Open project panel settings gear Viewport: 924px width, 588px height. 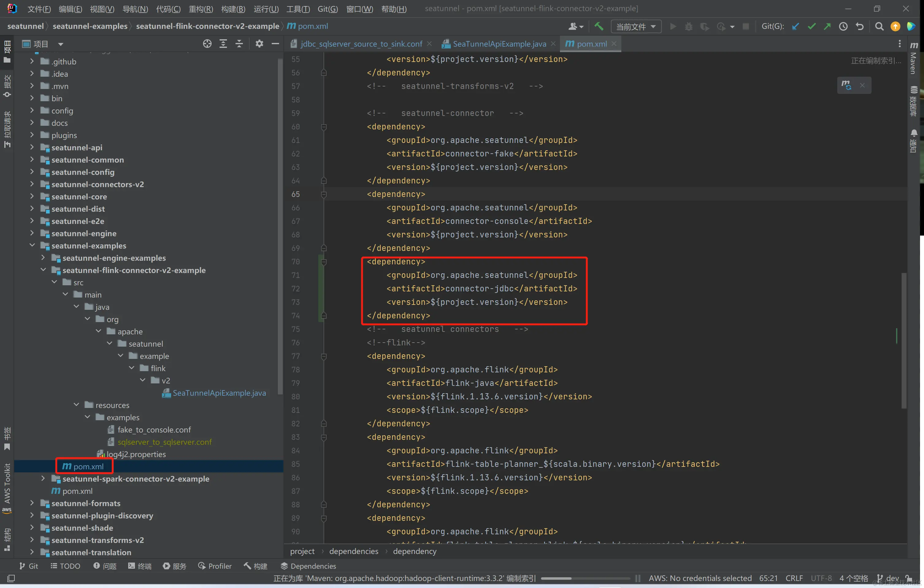click(259, 44)
